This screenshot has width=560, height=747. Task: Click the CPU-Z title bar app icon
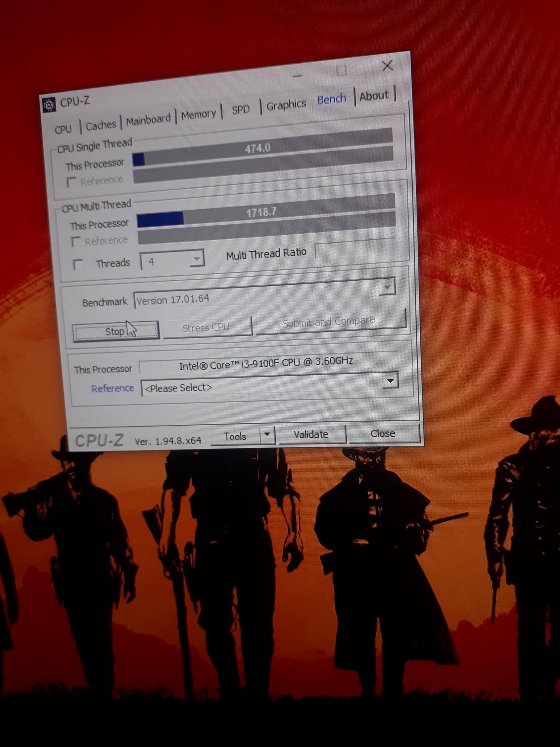coord(49,105)
